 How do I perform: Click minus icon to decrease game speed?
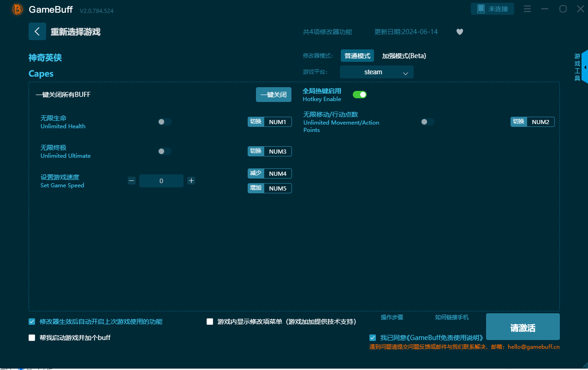tap(132, 181)
